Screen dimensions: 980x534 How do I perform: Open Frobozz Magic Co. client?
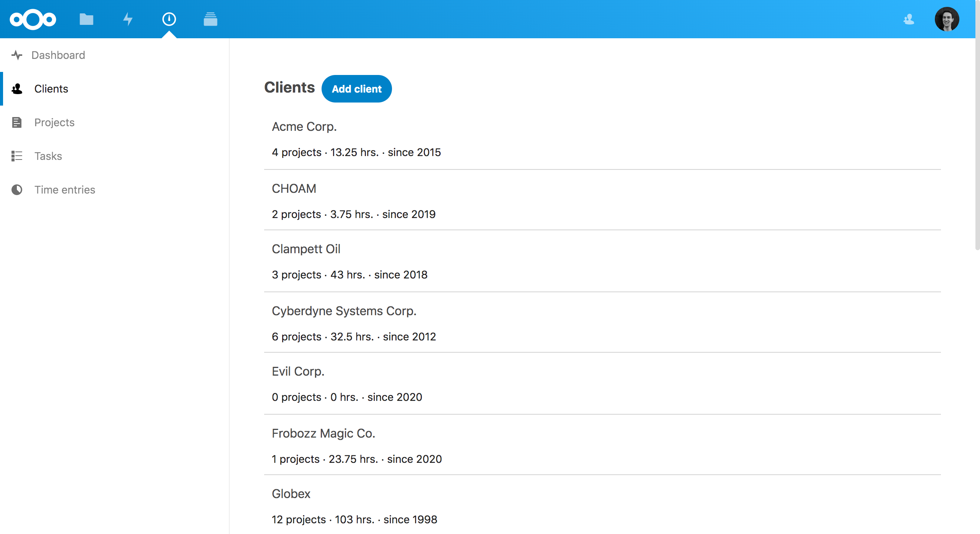click(323, 433)
